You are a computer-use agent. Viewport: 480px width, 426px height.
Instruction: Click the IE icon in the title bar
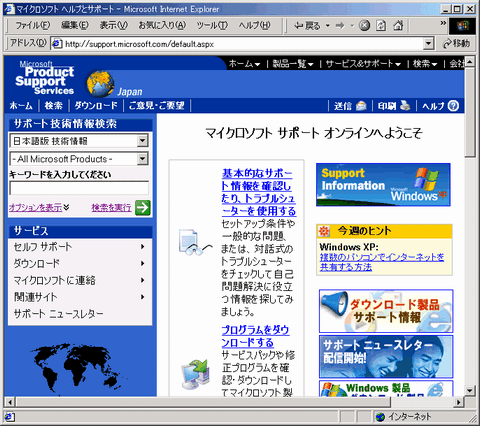point(10,9)
